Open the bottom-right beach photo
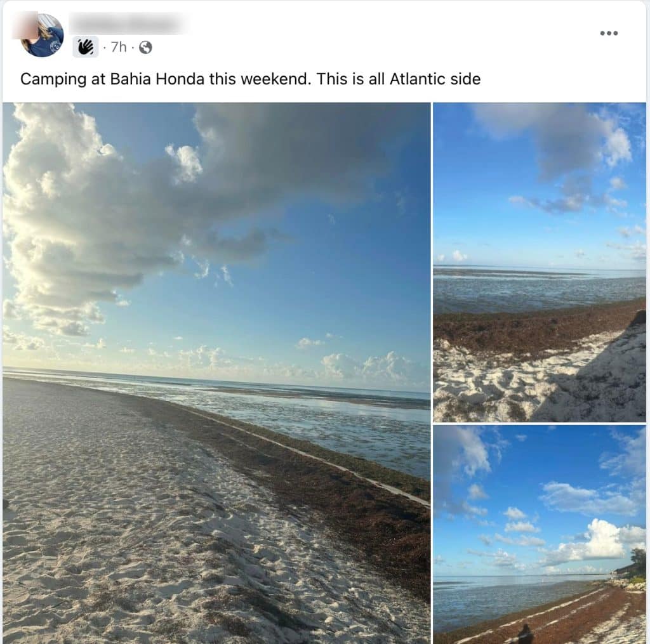This screenshot has height=644, width=650. (540, 535)
